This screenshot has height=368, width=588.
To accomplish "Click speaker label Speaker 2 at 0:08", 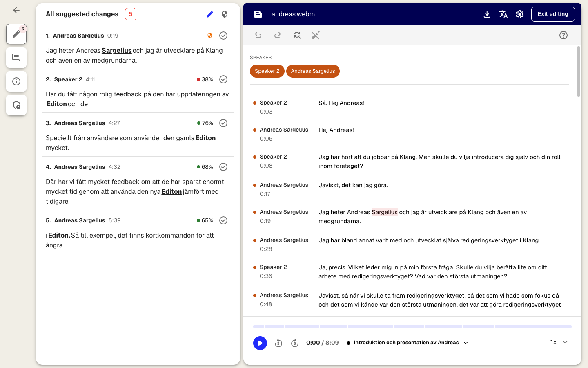I will pyautogui.click(x=273, y=157).
